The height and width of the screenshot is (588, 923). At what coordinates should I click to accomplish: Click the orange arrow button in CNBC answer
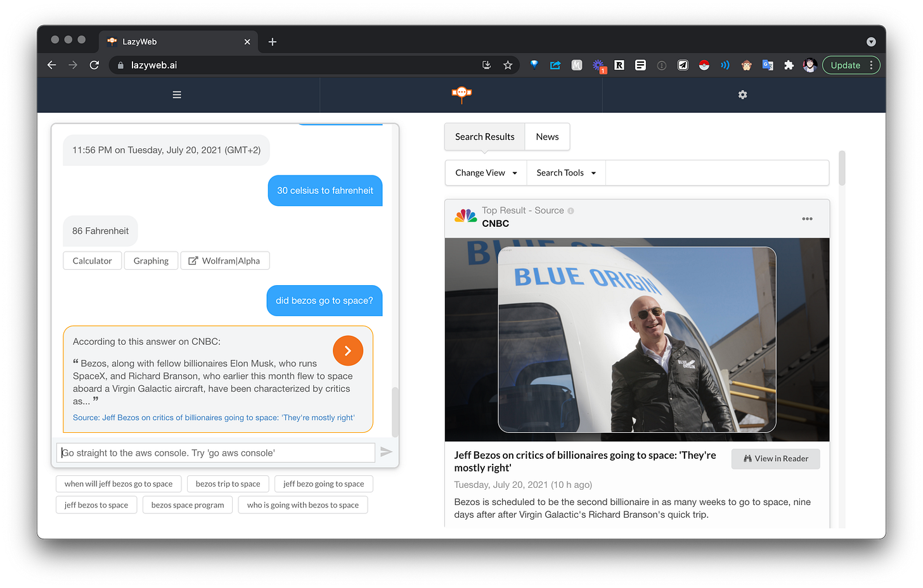pyautogui.click(x=348, y=350)
